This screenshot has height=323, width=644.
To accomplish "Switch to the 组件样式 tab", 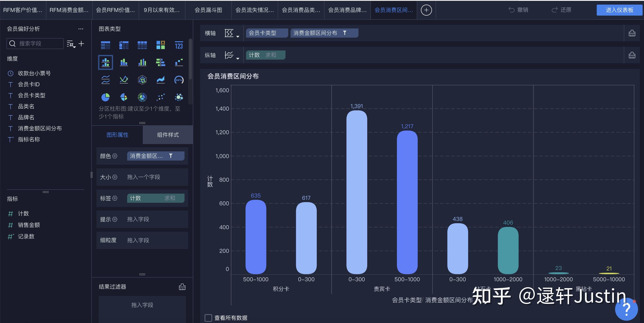I will [x=168, y=135].
